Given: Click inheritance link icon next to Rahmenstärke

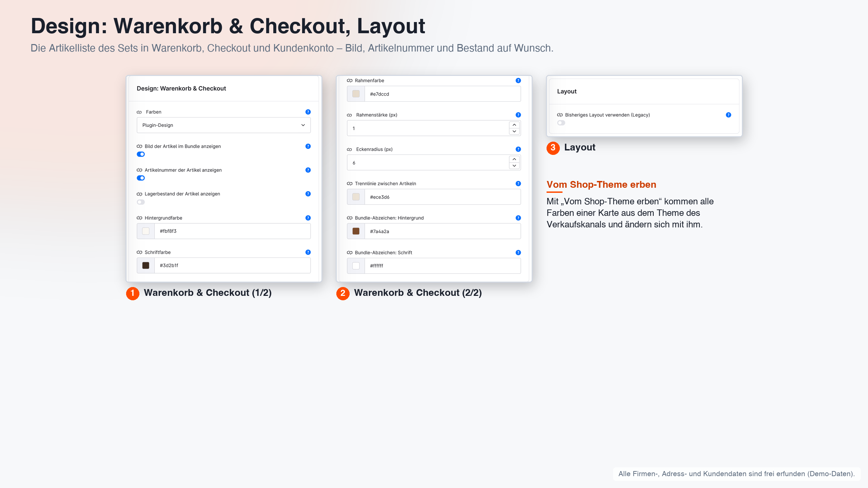Looking at the screenshot, I should pyautogui.click(x=350, y=115).
